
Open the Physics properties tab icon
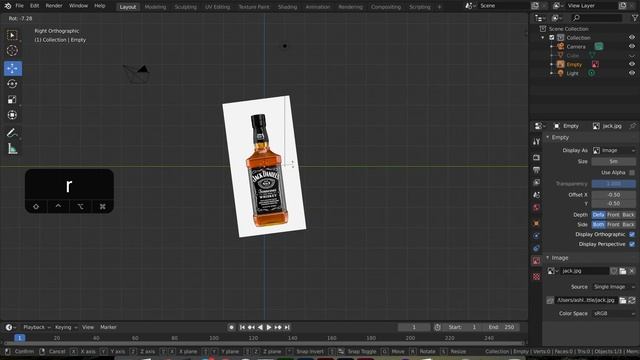pyautogui.click(x=536, y=236)
